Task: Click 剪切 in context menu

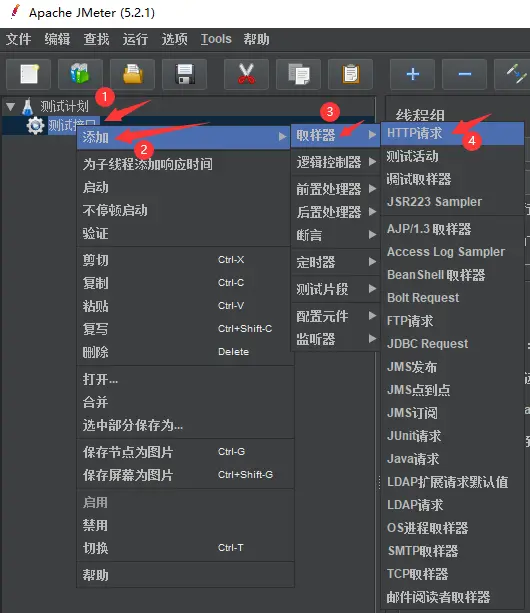Action: coord(185,260)
